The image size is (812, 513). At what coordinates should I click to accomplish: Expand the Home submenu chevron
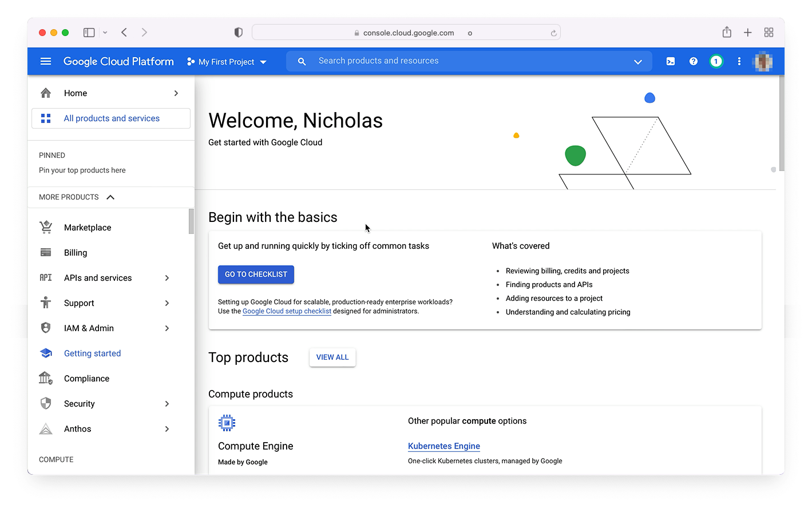[x=176, y=93]
